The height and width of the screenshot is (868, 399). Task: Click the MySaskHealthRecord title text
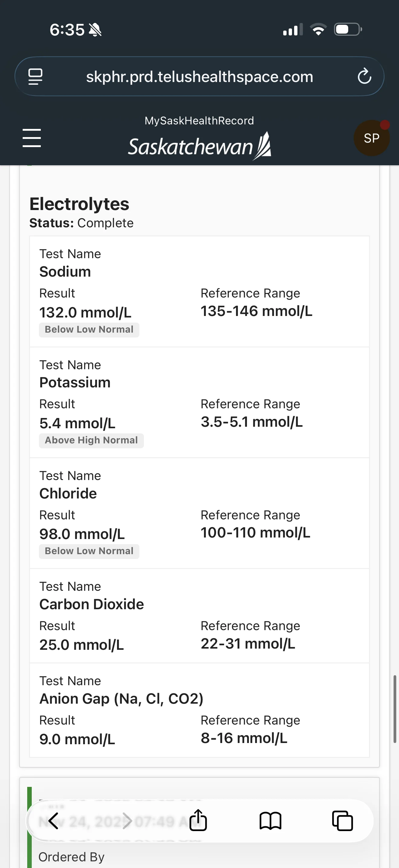[199, 121]
